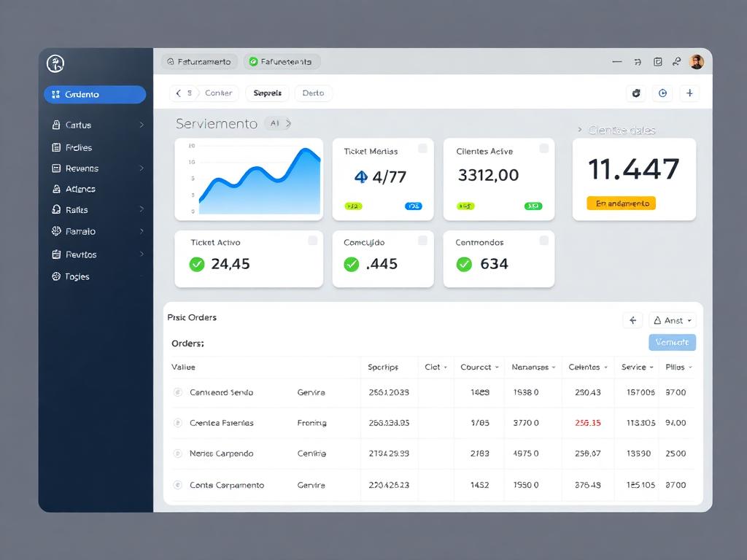This screenshot has width=747, height=560.
Task: Click the Clientee dales link
Action: coord(622,130)
